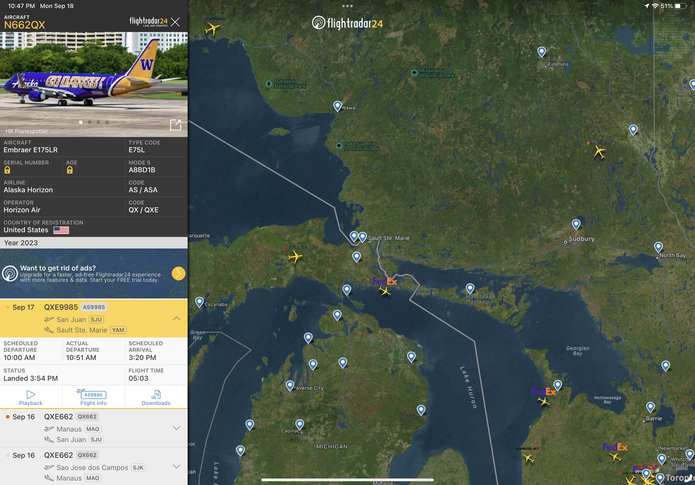Tap the Embraer E175LR aircraft type
Image resolution: width=695 pixels, height=485 pixels.
pos(31,150)
